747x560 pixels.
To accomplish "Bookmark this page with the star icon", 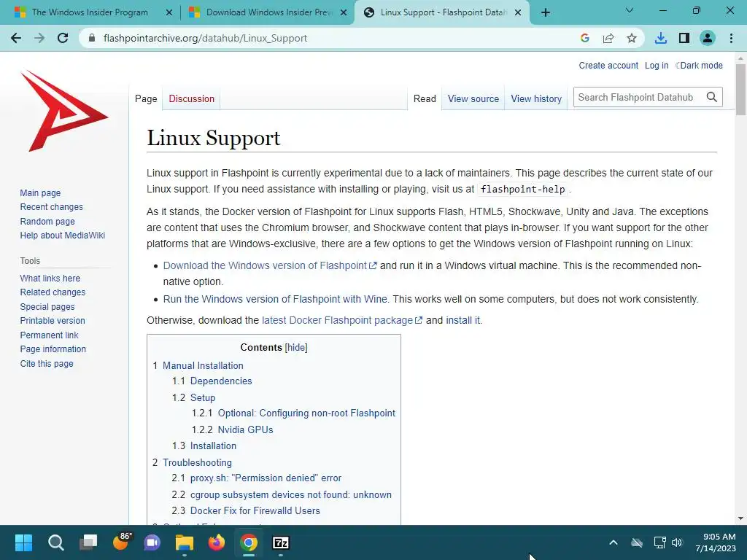I will click(x=632, y=38).
